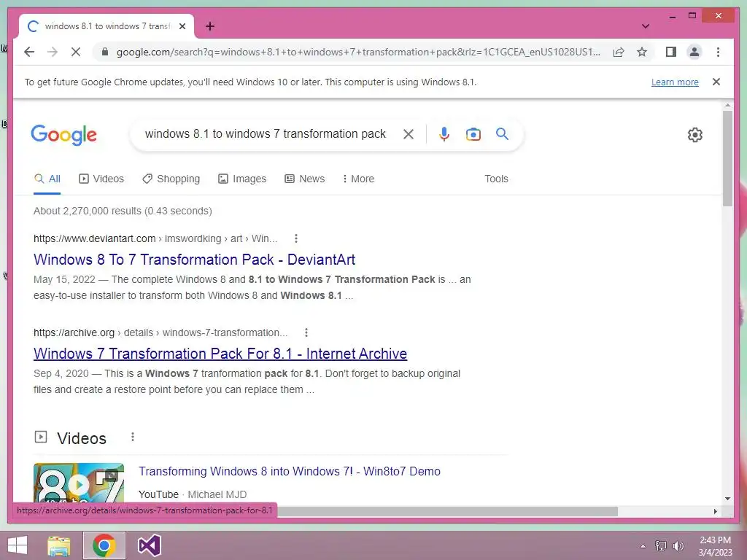Click the scroll down arrow
This screenshot has height=560, width=747.
727,499
